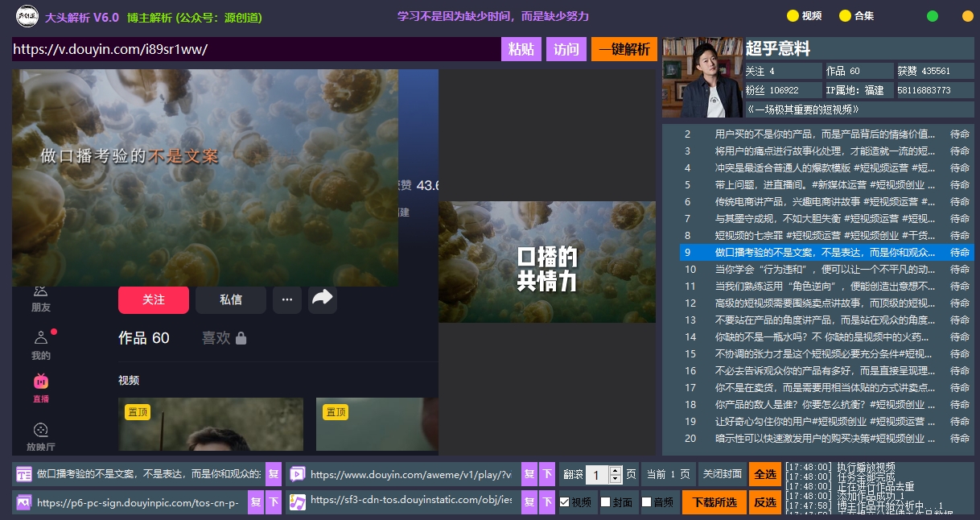Uncheck the 视频 checkbox
Viewport: 980px width, 520px height.
565,501
